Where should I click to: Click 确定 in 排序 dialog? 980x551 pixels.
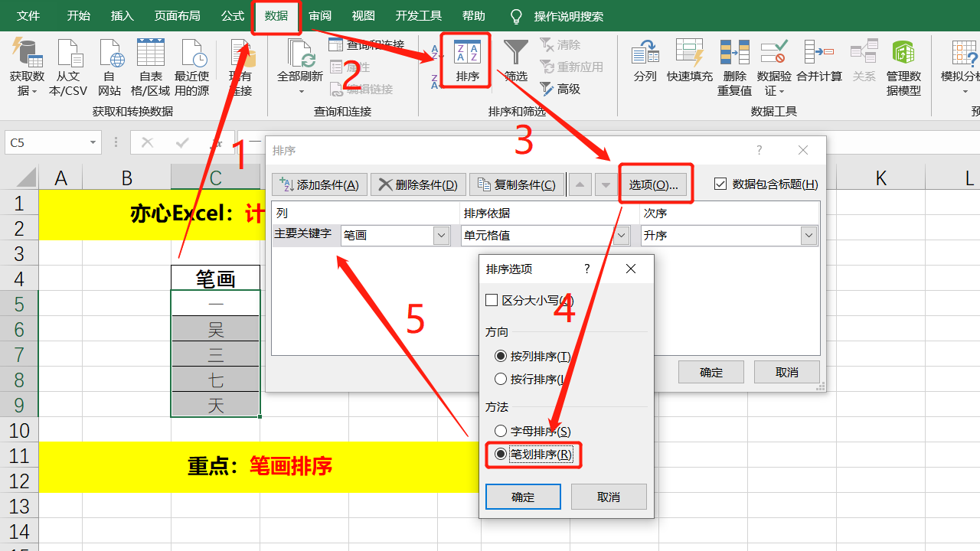point(711,372)
